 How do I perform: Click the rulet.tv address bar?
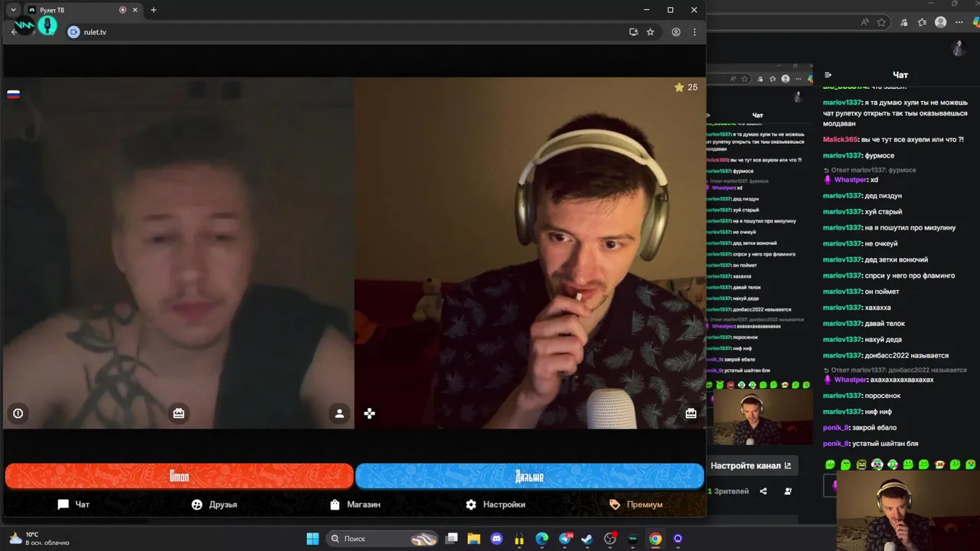pos(345,32)
